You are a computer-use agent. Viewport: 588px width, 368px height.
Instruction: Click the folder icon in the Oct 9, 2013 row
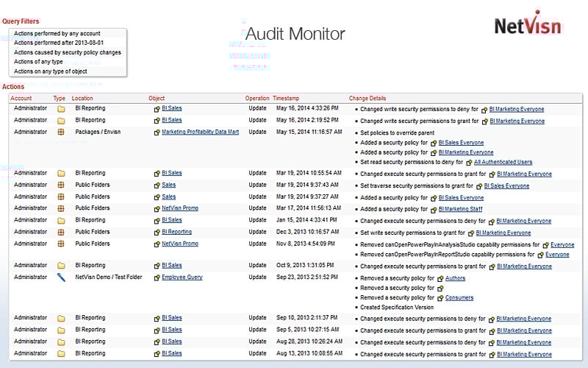(61, 266)
